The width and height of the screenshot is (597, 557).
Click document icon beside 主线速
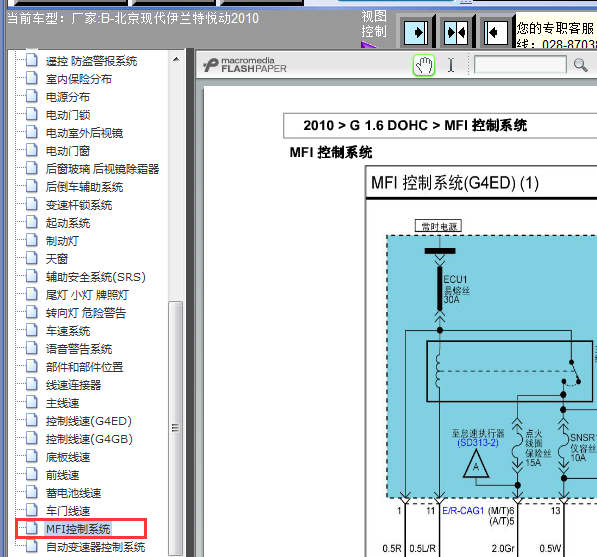coord(32,402)
